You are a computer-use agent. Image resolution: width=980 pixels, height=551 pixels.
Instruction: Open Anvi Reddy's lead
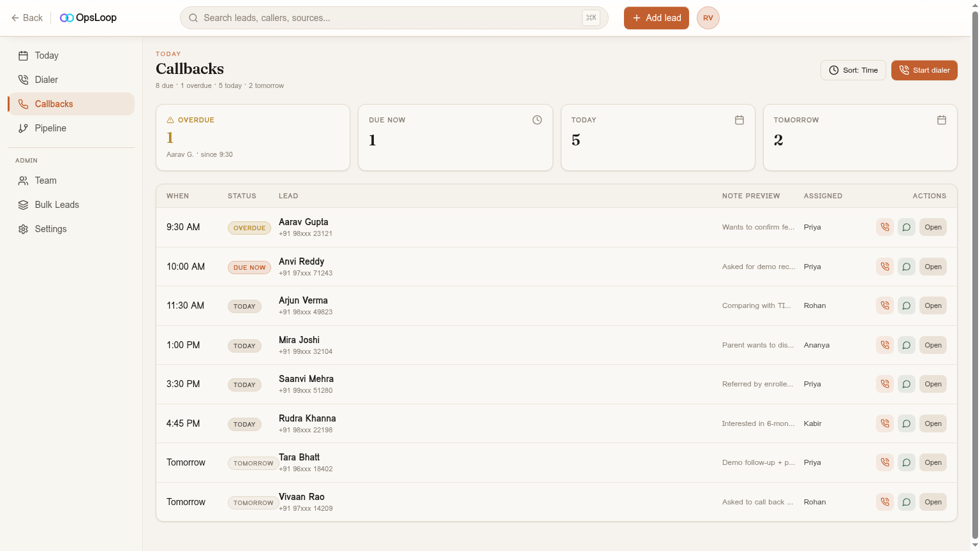coord(933,267)
